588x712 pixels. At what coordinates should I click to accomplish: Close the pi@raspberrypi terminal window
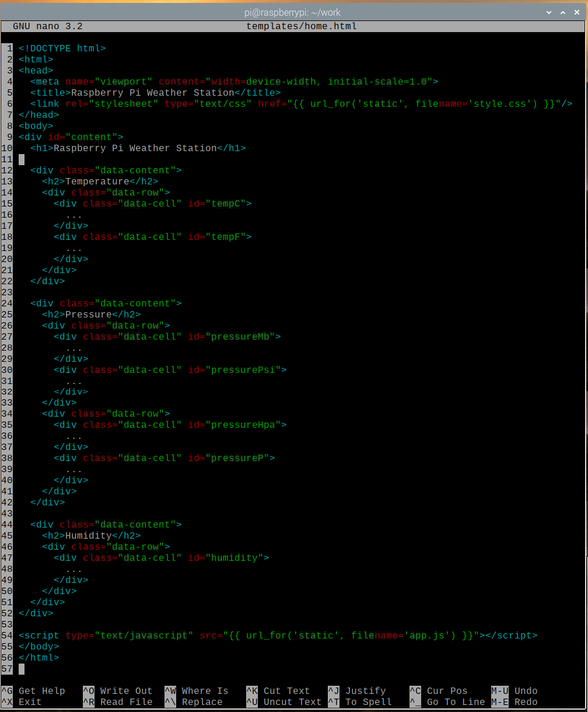pyautogui.click(x=577, y=12)
